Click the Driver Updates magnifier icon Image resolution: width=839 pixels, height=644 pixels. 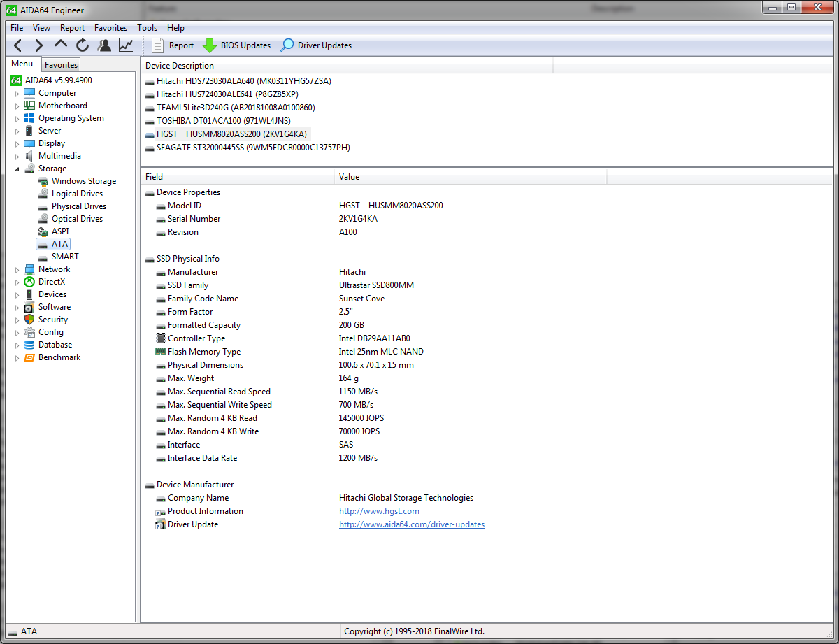287,45
